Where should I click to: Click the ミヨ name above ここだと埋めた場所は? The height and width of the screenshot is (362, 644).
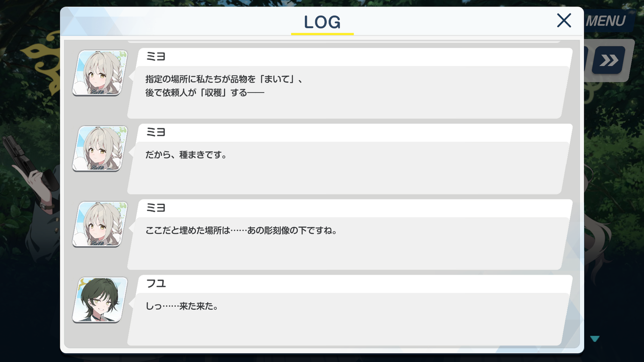click(x=155, y=208)
